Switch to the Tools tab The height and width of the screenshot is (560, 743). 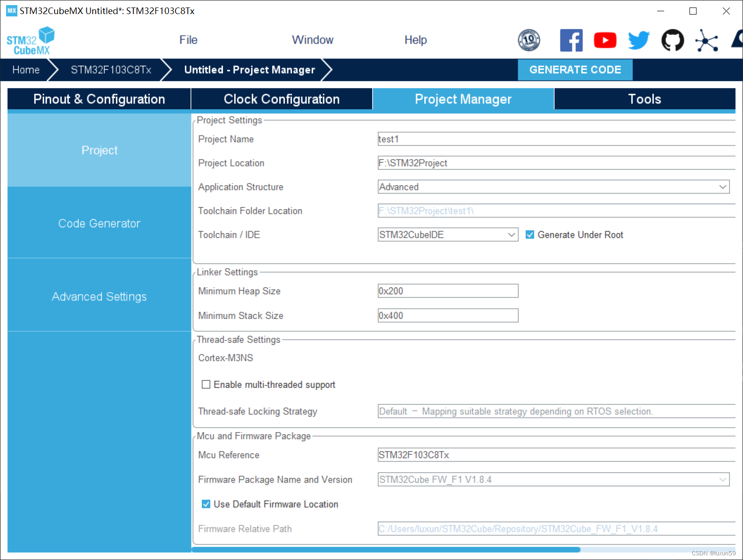(x=645, y=99)
